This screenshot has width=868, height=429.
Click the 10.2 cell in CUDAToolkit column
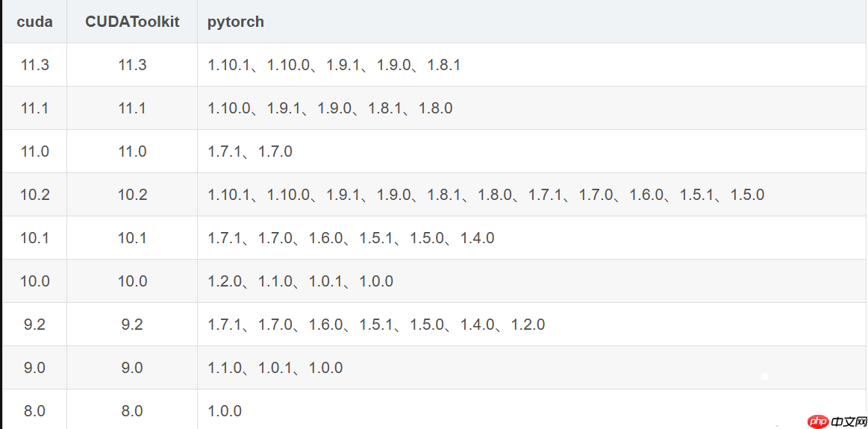pos(132,195)
